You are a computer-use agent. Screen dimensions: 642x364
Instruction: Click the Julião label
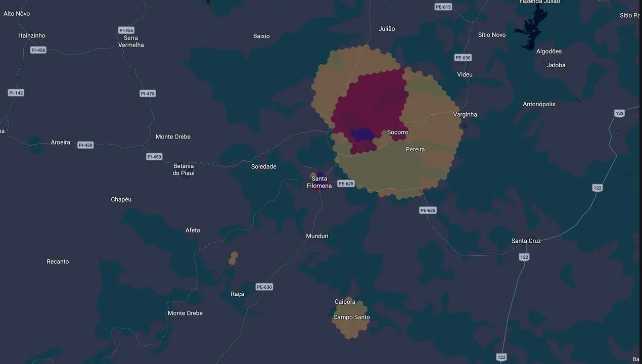(x=387, y=29)
